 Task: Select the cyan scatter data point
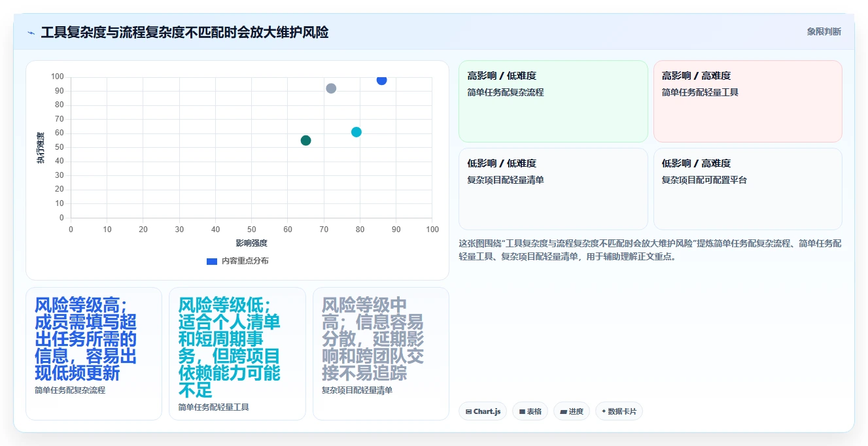356,132
